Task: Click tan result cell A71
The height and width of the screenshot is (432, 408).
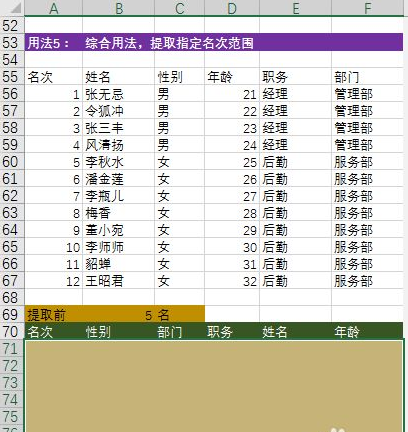Action: click(x=54, y=348)
